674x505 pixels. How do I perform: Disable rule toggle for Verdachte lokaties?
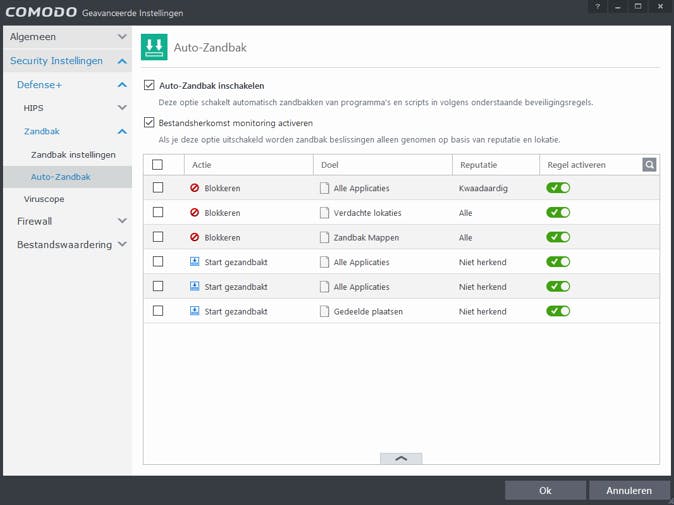point(558,212)
